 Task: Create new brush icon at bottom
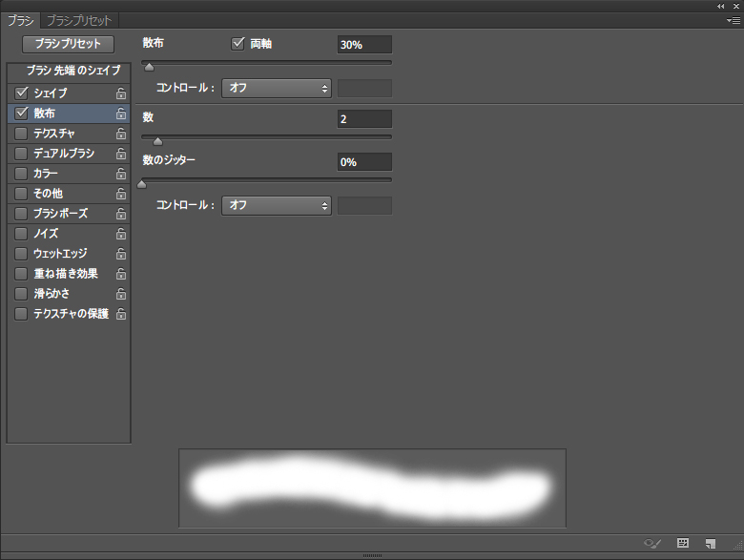pyautogui.click(x=711, y=544)
